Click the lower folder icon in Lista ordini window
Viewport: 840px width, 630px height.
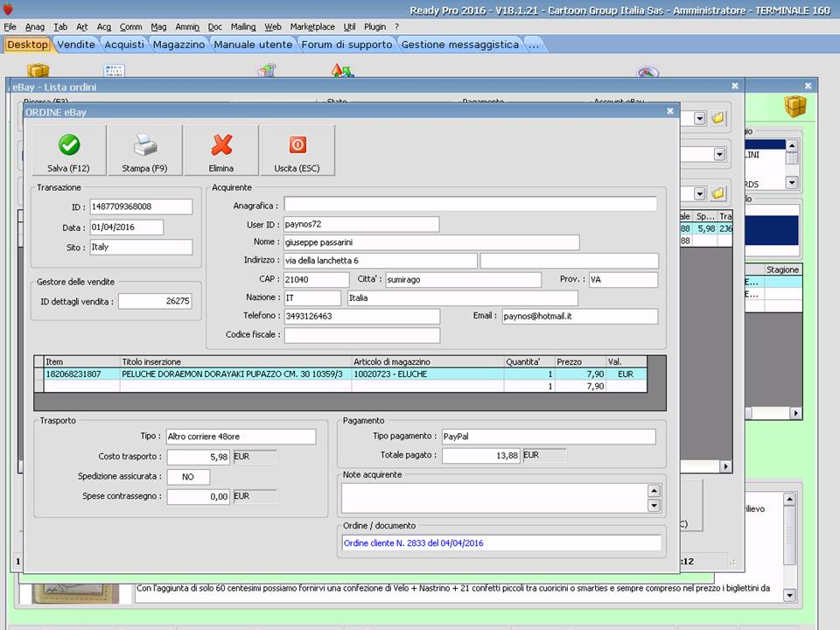pyautogui.click(x=718, y=192)
